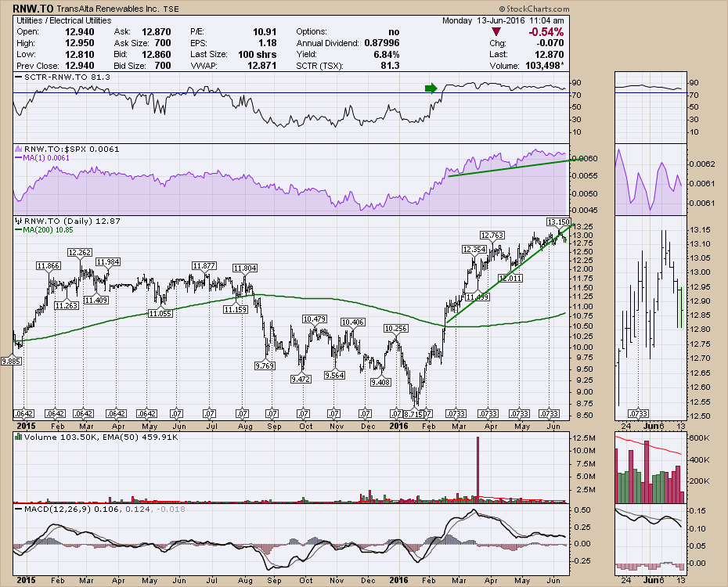Click the 11.055 low price label
728x587 pixels.
coord(160,314)
